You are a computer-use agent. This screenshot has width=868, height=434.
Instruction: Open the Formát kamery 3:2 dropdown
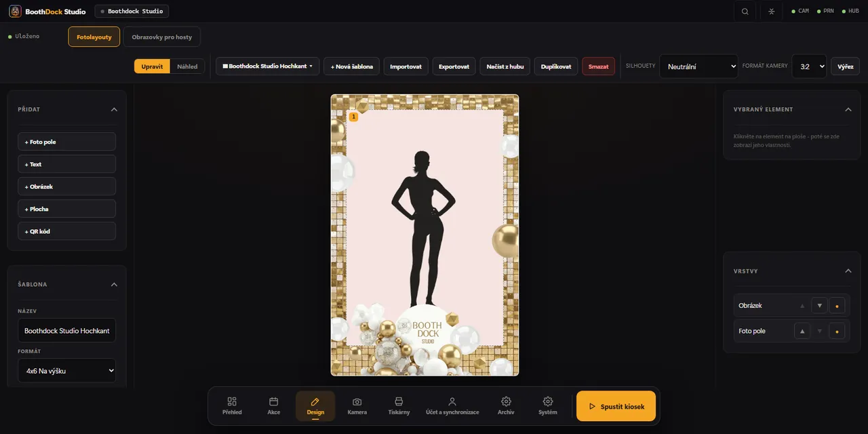tap(809, 66)
